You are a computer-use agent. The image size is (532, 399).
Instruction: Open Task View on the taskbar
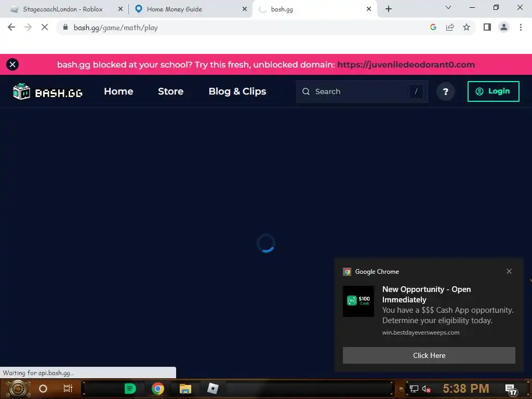[x=68, y=389]
